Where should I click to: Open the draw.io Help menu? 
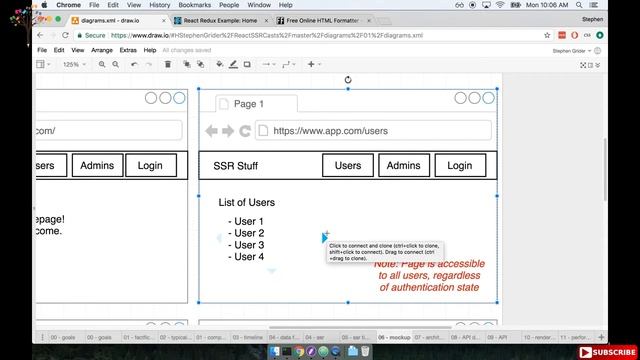coord(150,50)
